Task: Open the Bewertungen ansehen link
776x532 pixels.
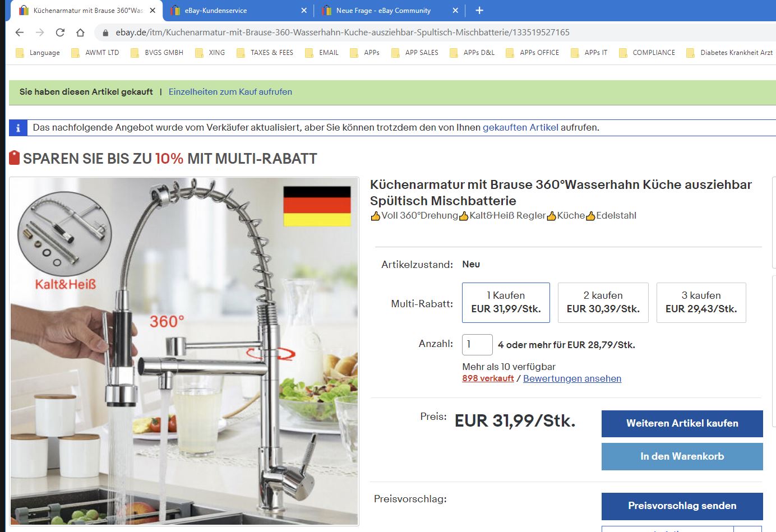Action: (x=572, y=378)
